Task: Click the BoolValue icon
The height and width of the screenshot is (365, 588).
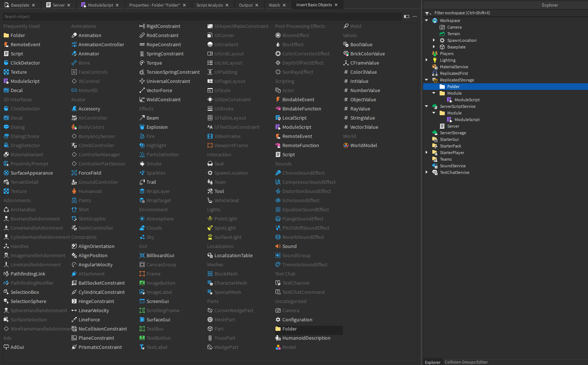Action: pos(346,45)
